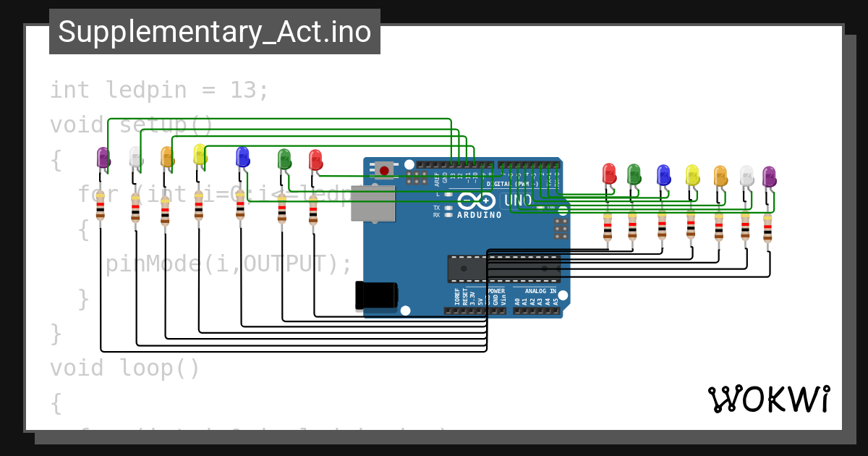868x456 pixels.
Task: Click the resistor under the left orange LED
Action: pyautogui.click(x=165, y=211)
